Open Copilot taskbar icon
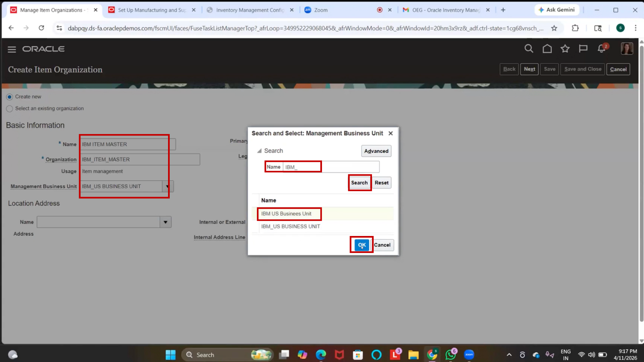Screen dimensions: 644x362 tap(302, 355)
